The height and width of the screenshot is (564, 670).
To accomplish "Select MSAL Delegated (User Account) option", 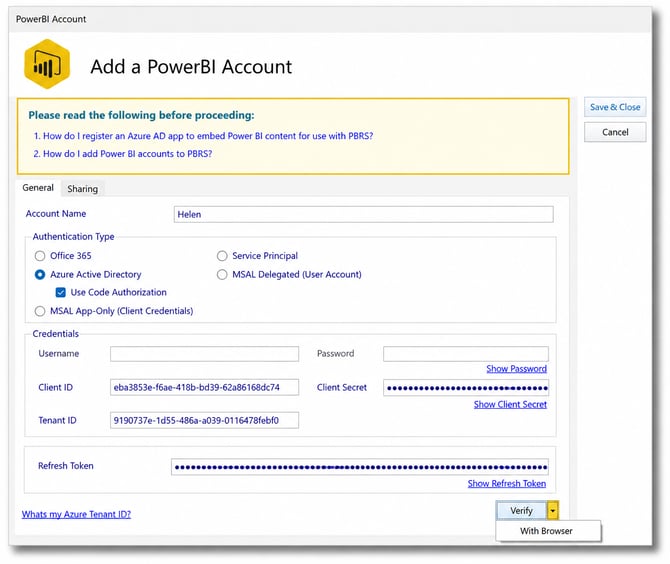I will (x=222, y=274).
